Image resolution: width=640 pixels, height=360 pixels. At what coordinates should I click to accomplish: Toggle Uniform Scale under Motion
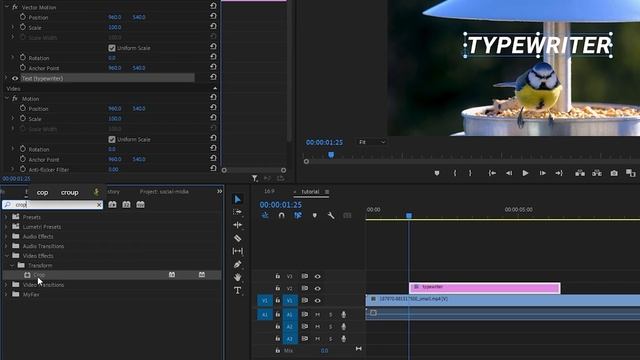pyautogui.click(x=111, y=139)
